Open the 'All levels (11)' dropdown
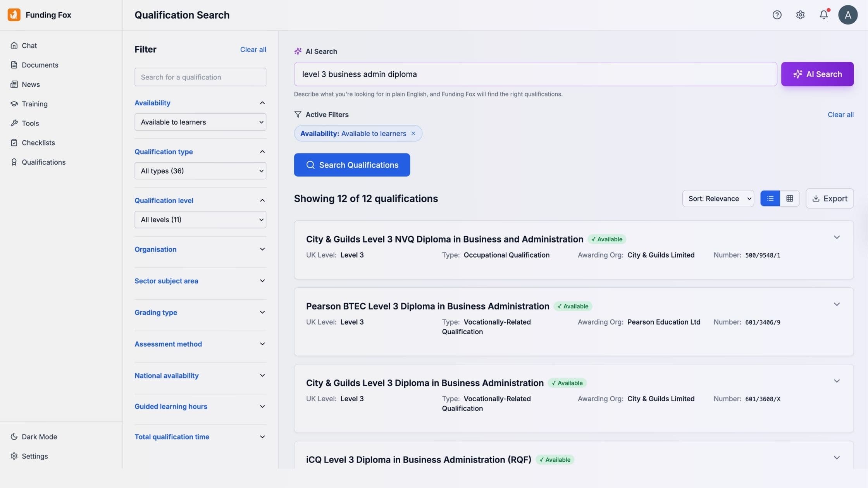The image size is (868, 488). pos(200,220)
